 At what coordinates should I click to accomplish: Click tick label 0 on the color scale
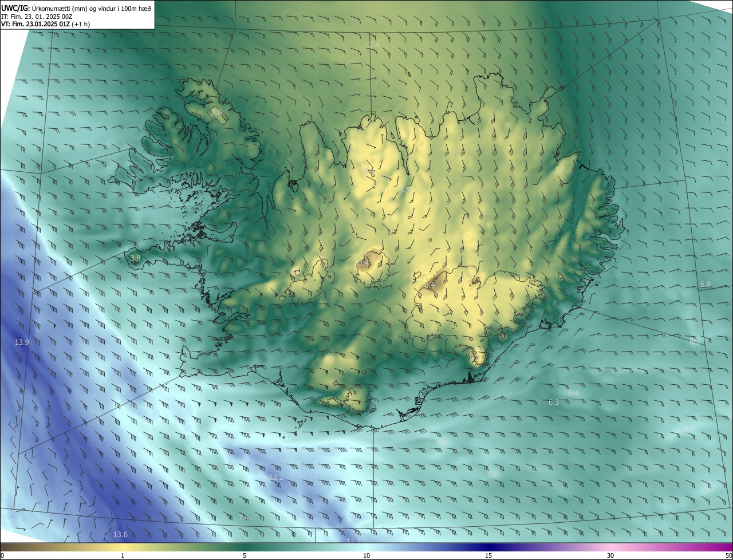tap(2, 555)
